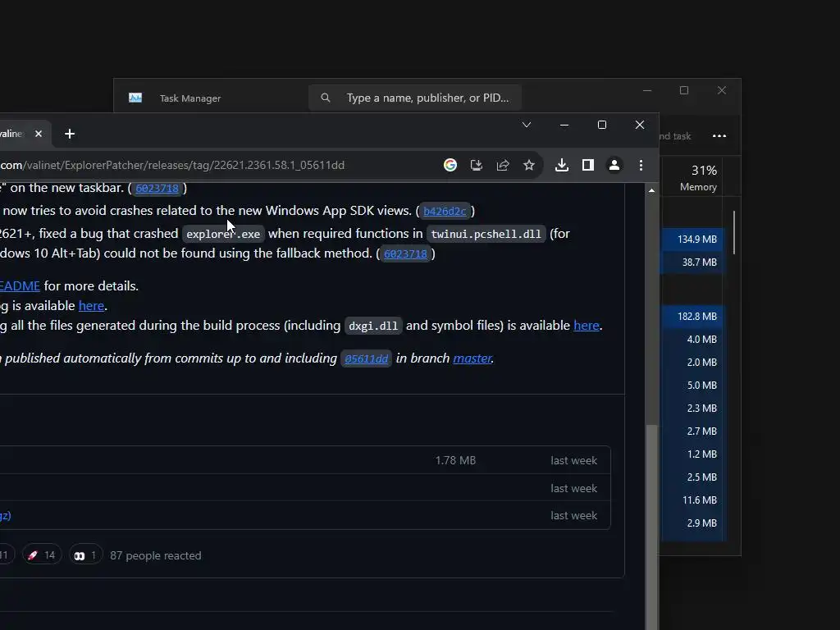Click the 4.0 MB memory cell in Task Manager

coord(692,340)
